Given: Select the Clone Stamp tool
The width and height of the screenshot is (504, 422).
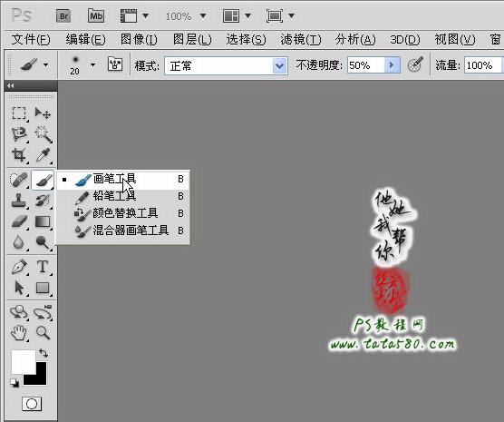Looking at the screenshot, I should 19,201.
